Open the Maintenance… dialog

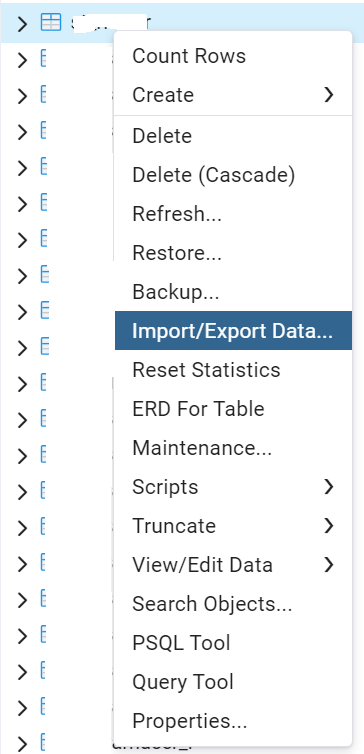tap(233, 448)
